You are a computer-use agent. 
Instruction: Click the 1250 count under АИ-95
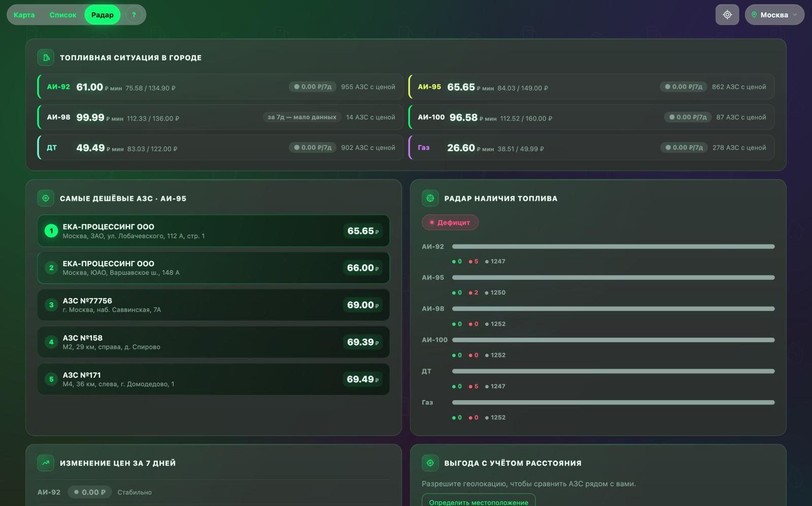[x=495, y=293]
